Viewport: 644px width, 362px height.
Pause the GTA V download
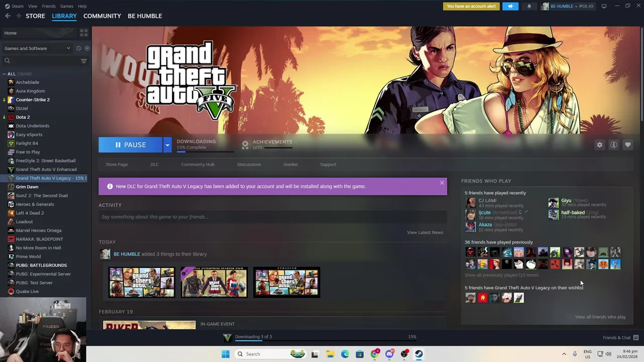coord(130,145)
